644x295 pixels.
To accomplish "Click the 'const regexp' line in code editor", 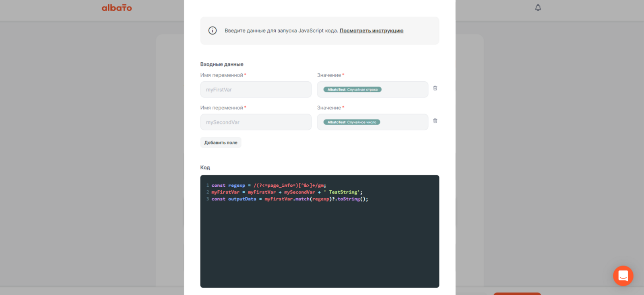I will 268,186.
